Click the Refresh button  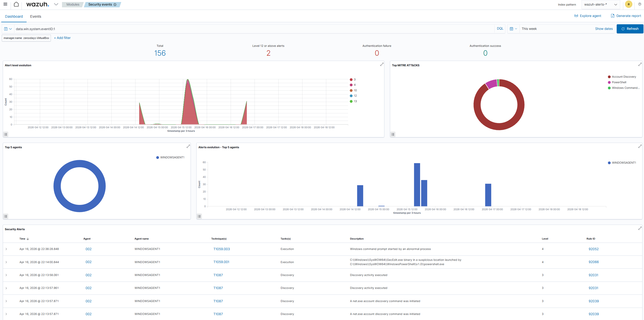point(630,29)
